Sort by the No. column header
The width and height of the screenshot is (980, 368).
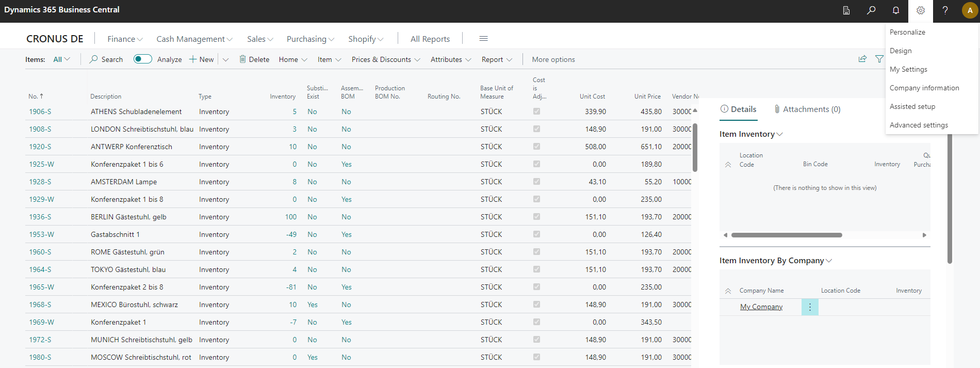pos(36,97)
